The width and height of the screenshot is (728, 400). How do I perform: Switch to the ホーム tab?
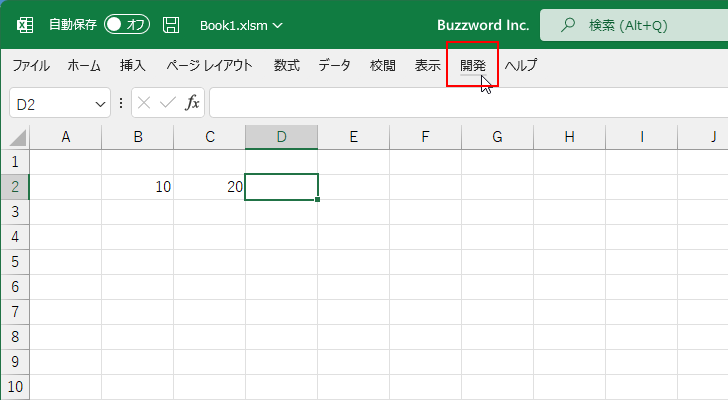84,65
